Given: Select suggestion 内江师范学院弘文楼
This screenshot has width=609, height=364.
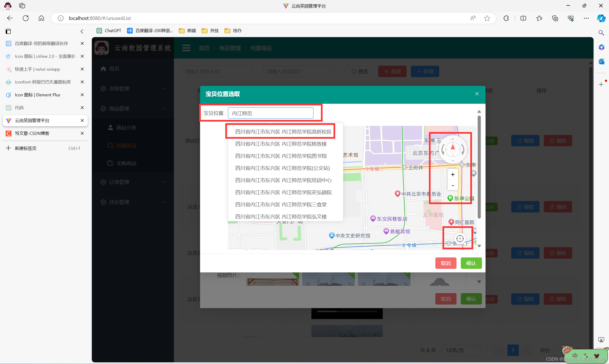Looking at the screenshot, I should tap(285, 216).
